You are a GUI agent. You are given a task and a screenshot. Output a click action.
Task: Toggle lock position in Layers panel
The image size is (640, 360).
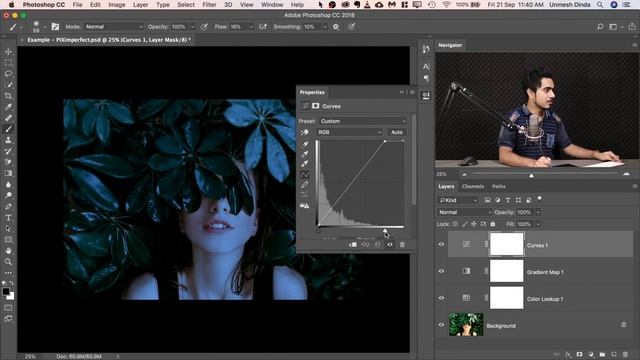474,224
